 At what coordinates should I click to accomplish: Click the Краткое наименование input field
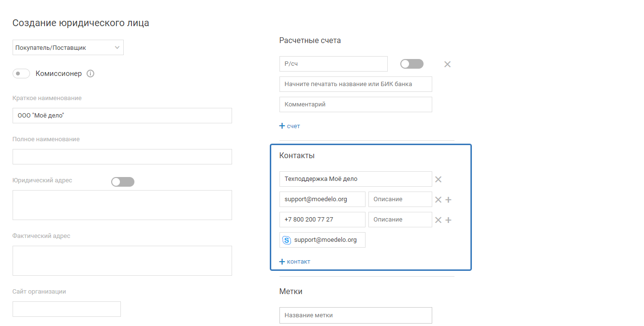(x=122, y=116)
